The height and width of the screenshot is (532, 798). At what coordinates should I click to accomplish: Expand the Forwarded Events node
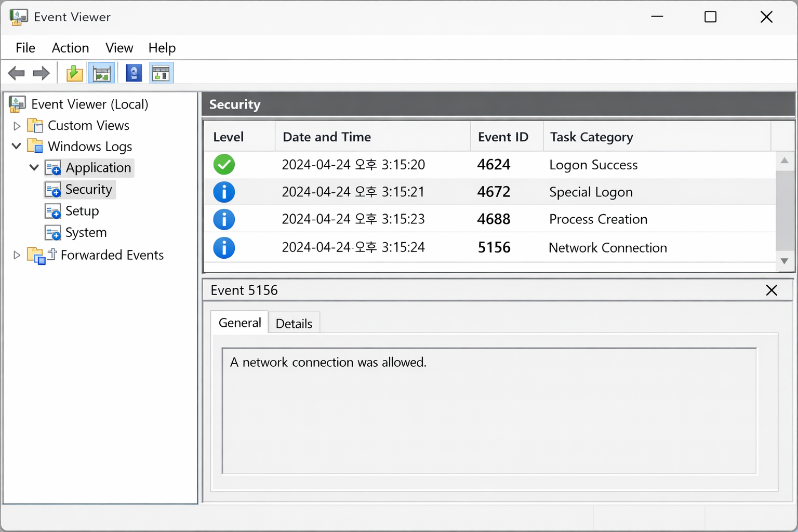coord(17,255)
